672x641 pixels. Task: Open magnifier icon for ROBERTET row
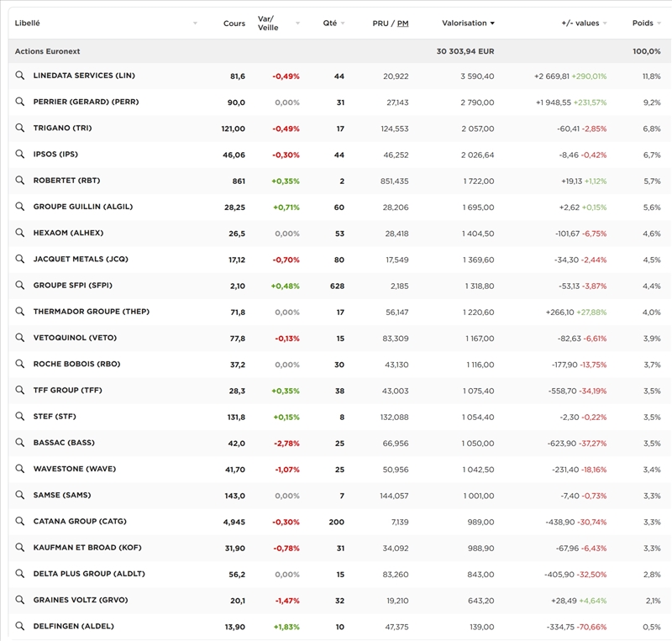coord(19,180)
